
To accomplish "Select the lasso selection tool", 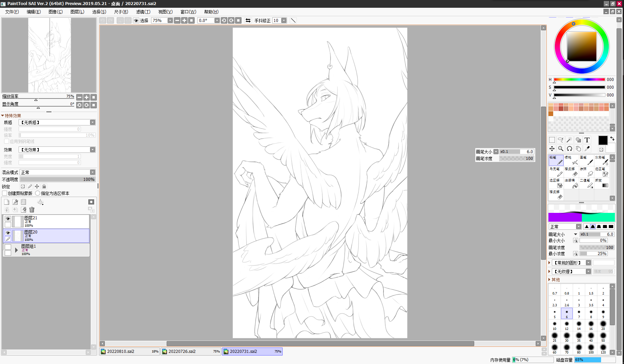I will (x=561, y=140).
